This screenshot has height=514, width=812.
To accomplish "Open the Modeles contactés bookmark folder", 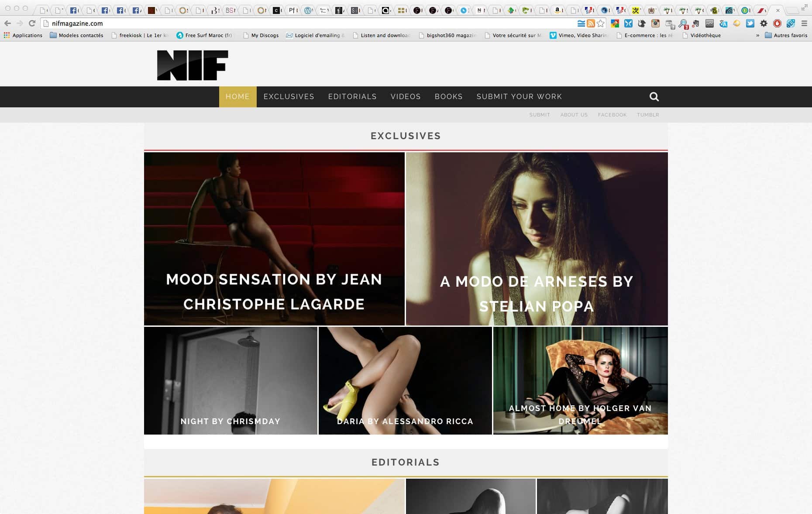I will click(x=76, y=35).
